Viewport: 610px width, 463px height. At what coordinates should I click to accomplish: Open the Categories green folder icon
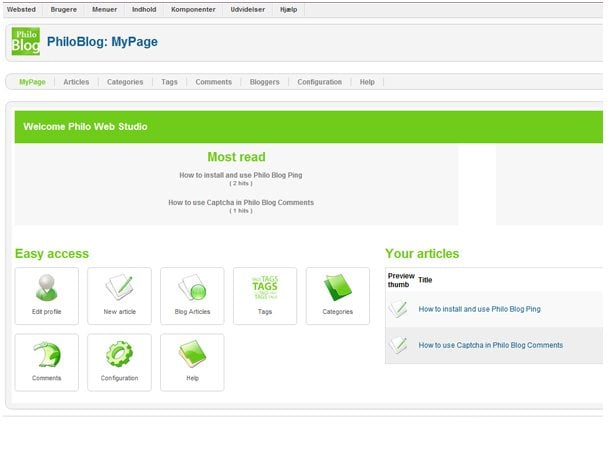point(338,291)
